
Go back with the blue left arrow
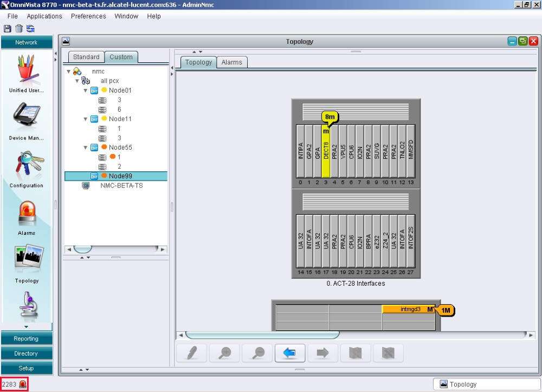(x=290, y=353)
